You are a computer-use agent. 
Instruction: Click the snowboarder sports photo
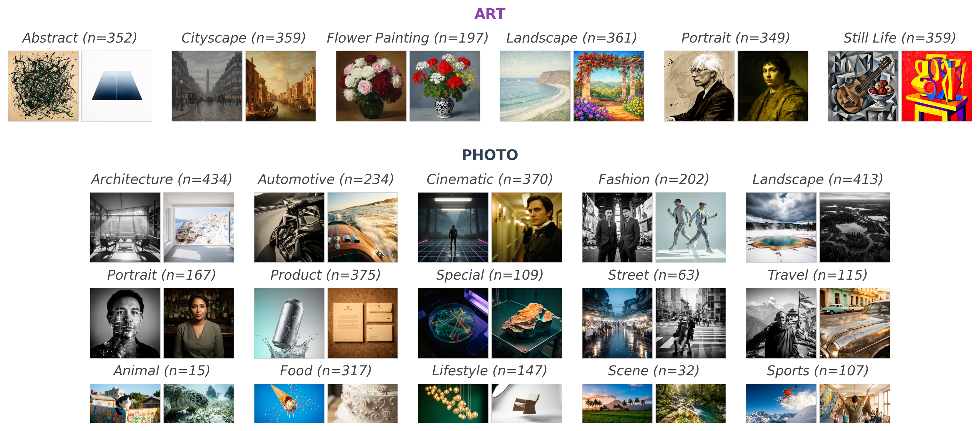point(781,403)
